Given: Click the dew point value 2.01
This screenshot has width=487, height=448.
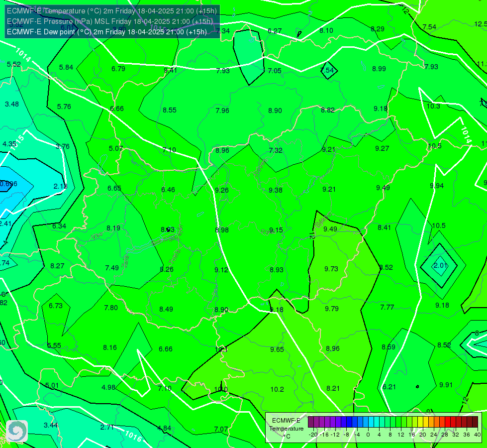Looking at the screenshot, I should point(440,265).
